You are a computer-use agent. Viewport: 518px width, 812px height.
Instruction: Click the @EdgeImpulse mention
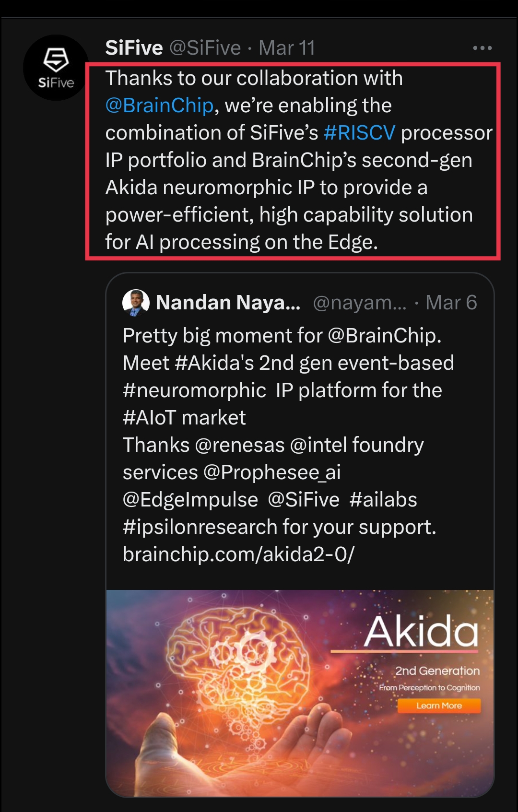(190, 500)
